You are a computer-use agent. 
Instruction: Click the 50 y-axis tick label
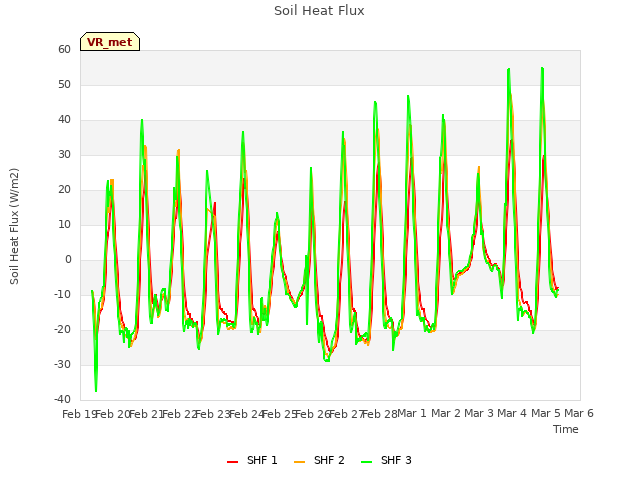64,84
